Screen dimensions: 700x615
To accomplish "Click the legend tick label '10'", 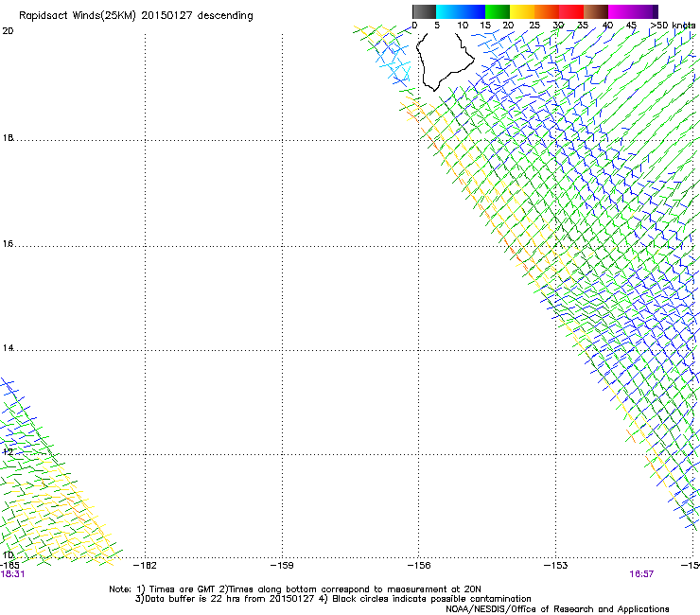I will tap(463, 26).
